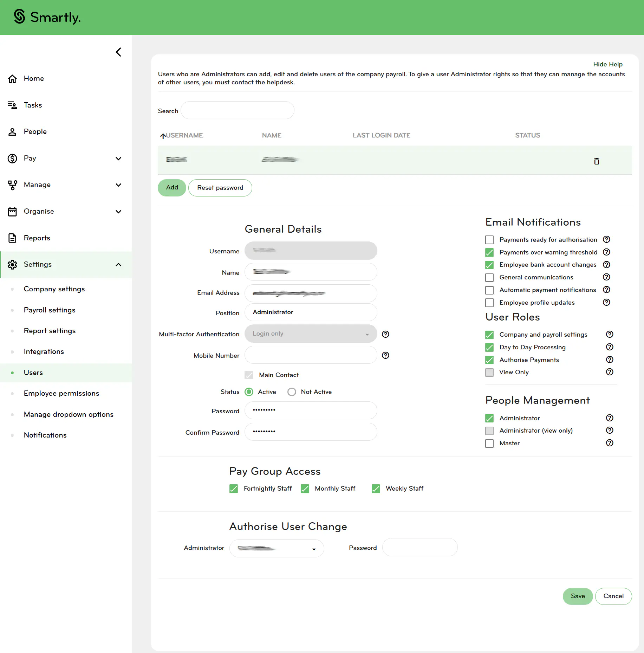Viewport: 644px width, 653px height.
Task: Uncheck Weekly Staff pay group
Action: 376,489
